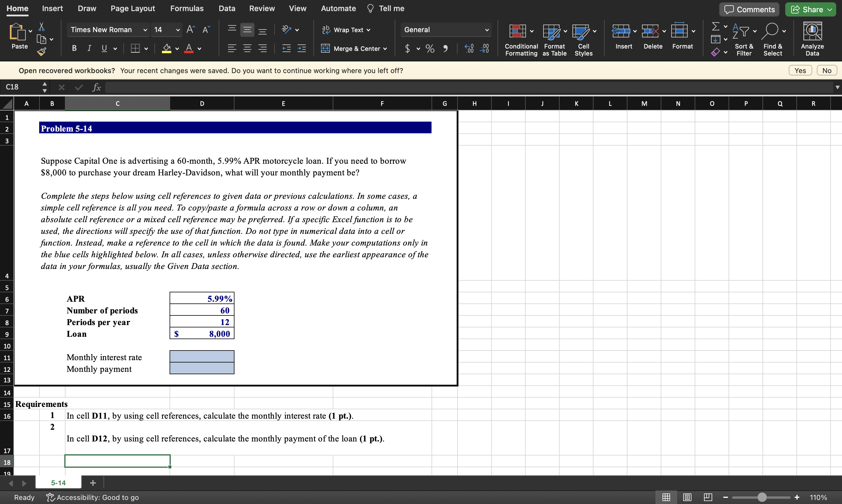
Task: Click Yes to open recovered workbooks
Action: click(800, 71)
